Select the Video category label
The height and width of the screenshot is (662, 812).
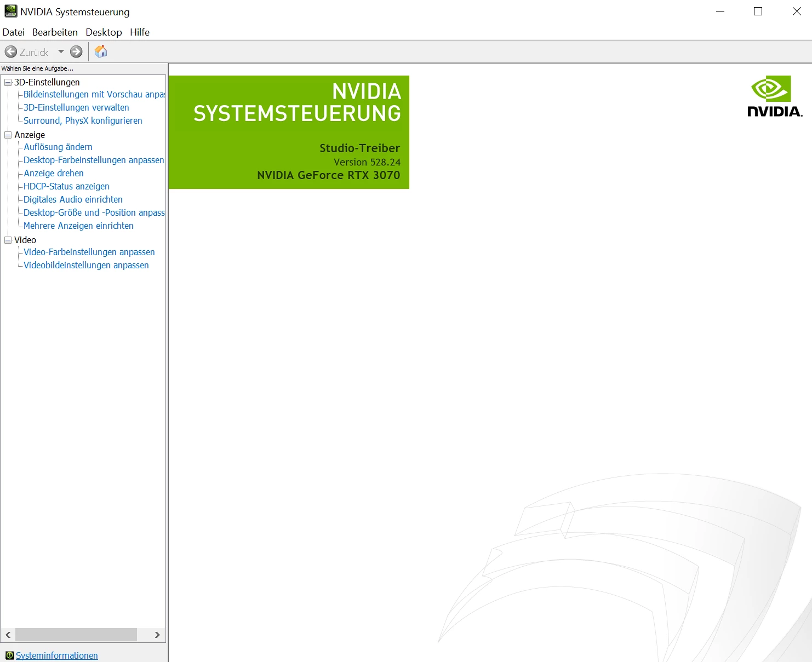pyautogui.click(x=25, y=240)
